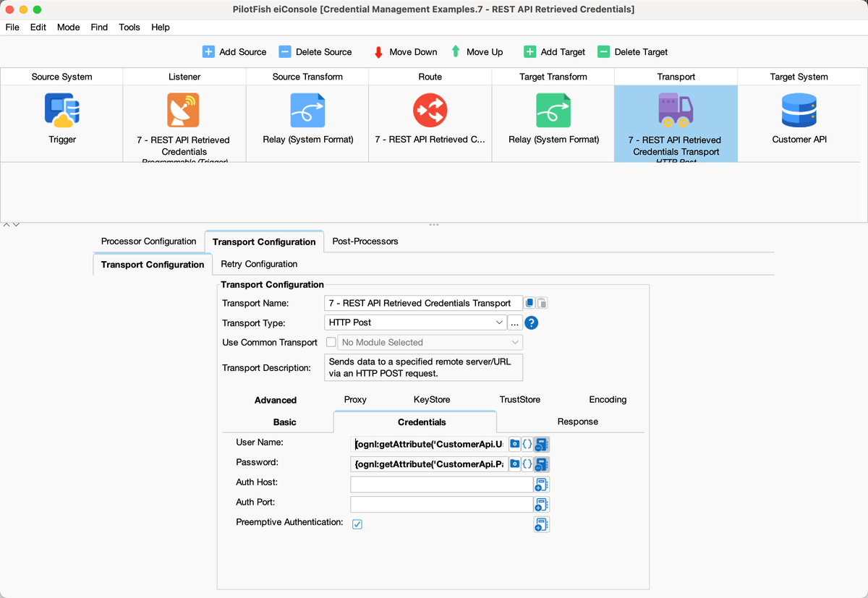Open the Edit menu
This screenshot has height=598, width=868.
(38, 27)
